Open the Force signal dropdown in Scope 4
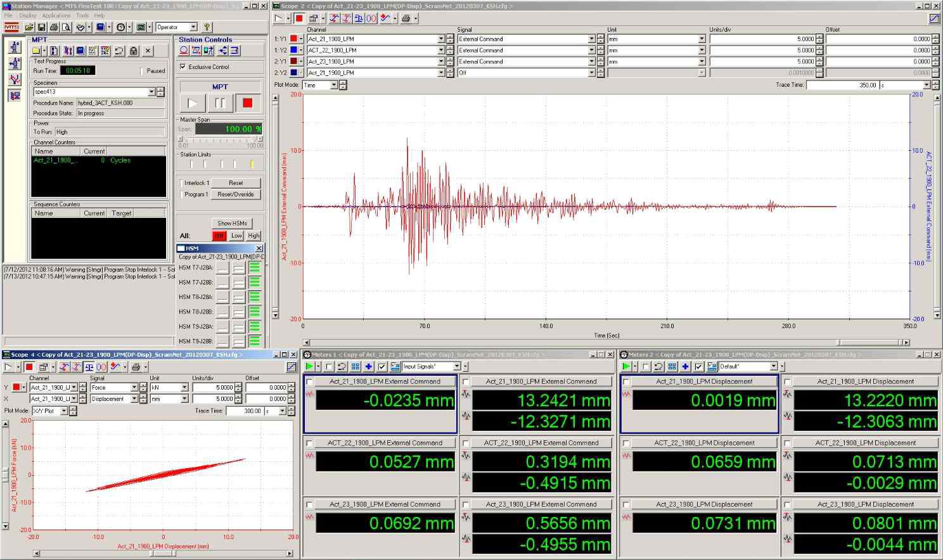Image resolution: width=943 pixels, height=560 pixels. [134, 387]
